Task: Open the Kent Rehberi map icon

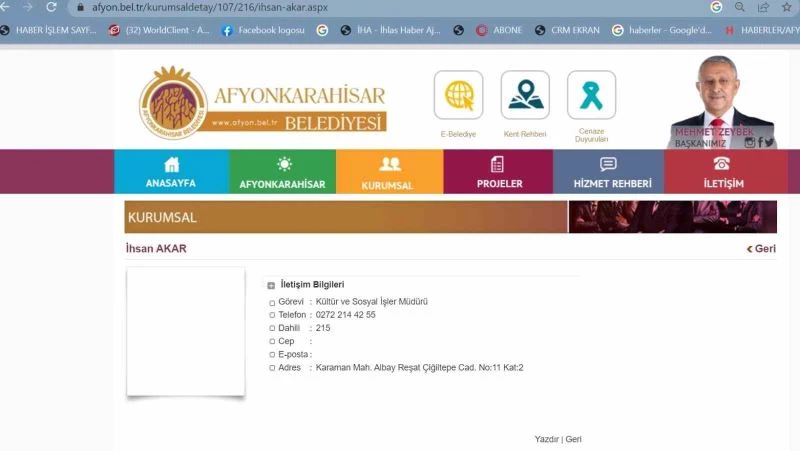Action: (525, 95)
